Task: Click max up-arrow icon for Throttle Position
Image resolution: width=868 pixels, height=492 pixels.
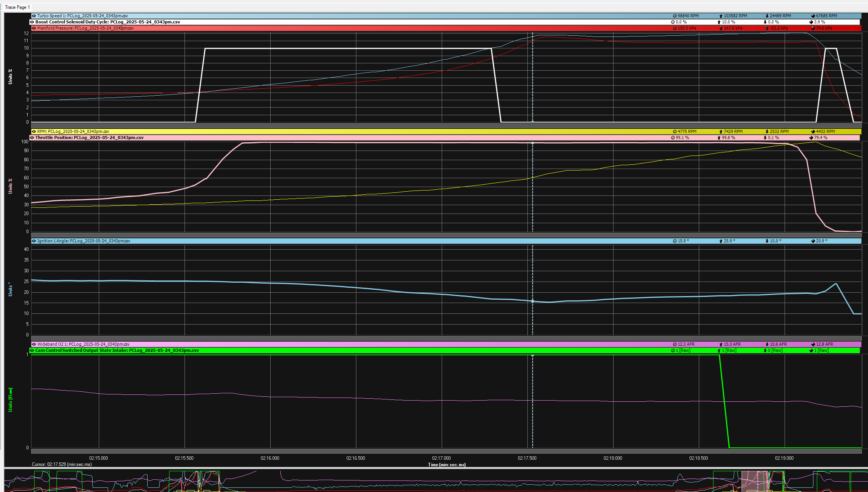Action: coord(719,137)
